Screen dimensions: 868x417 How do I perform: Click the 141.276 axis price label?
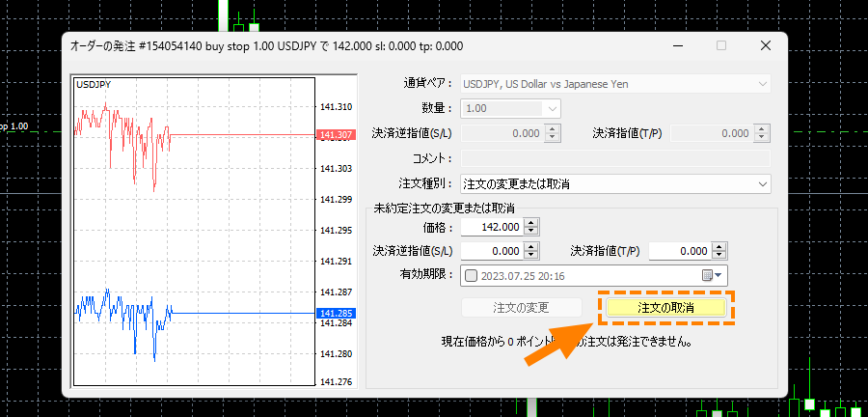point(336,381)
